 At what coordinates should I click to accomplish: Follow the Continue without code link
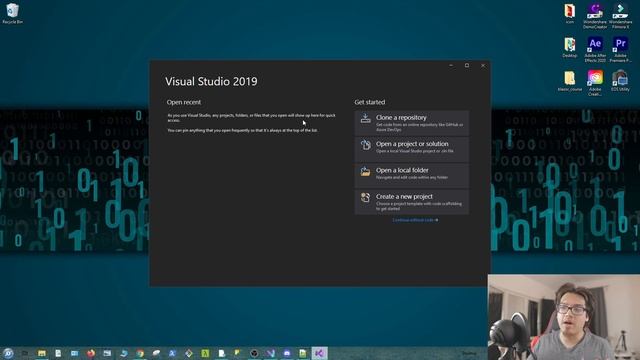point(415,220)
